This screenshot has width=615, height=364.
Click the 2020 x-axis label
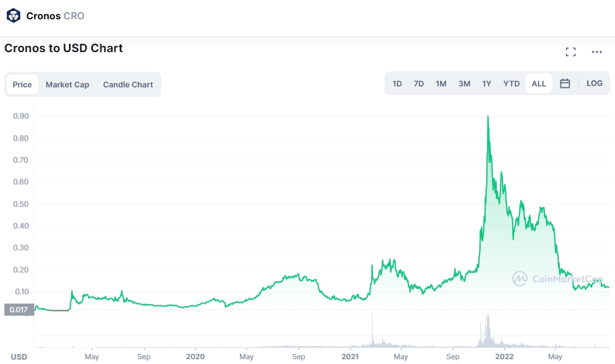coord(195,357)
